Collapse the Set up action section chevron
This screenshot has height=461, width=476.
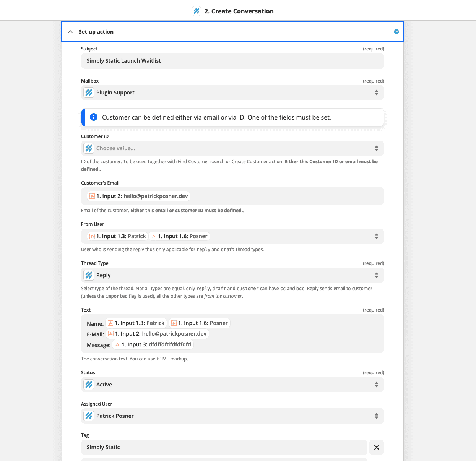(70, 32)
